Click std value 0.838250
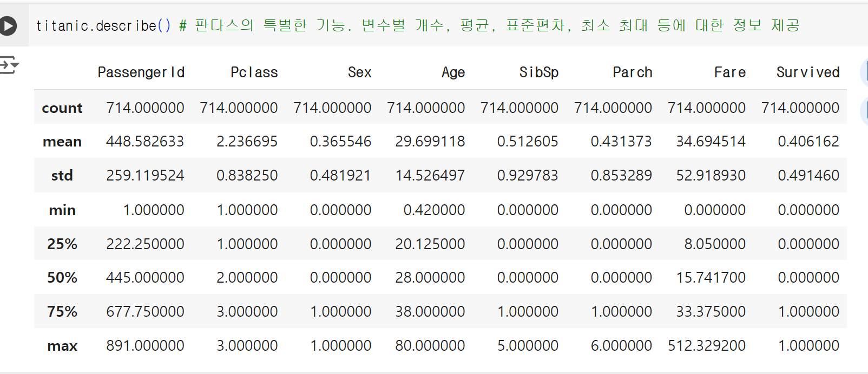Screen dimensions: 868x374 [247, 176]
